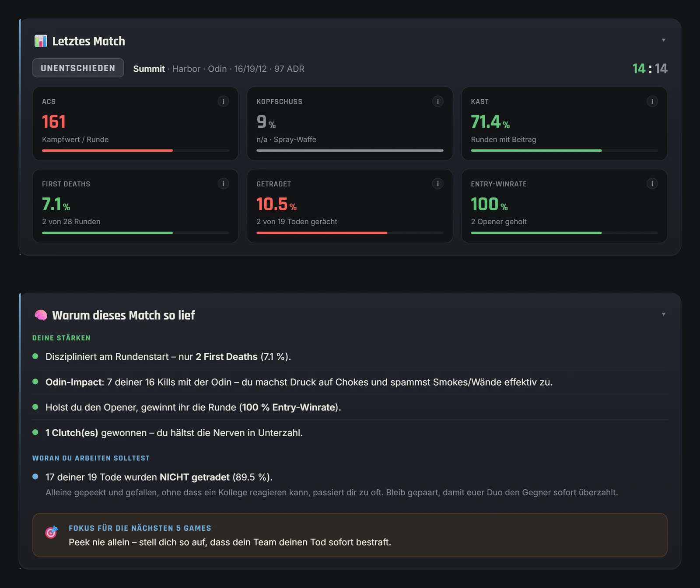Click the '1 Clutch(es) gewonnen' line
Screen dimensions: 700x588
click(x=174, y=433)
